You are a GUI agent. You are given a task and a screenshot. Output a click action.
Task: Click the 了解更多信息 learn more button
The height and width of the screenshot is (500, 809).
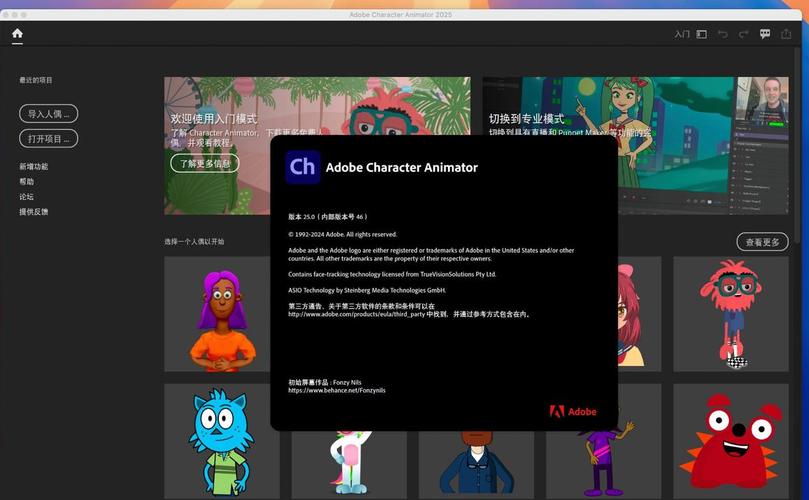[x=205, y=164]
